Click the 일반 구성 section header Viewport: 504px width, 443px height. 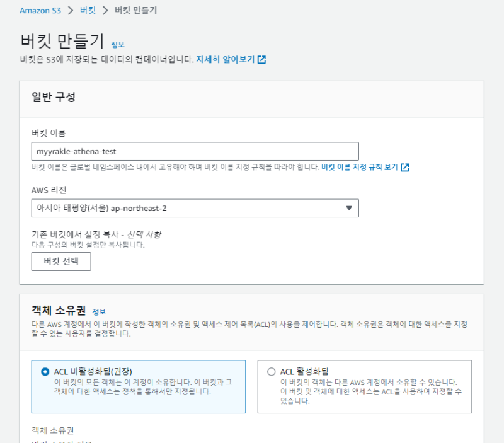click(x=54, y=97)
